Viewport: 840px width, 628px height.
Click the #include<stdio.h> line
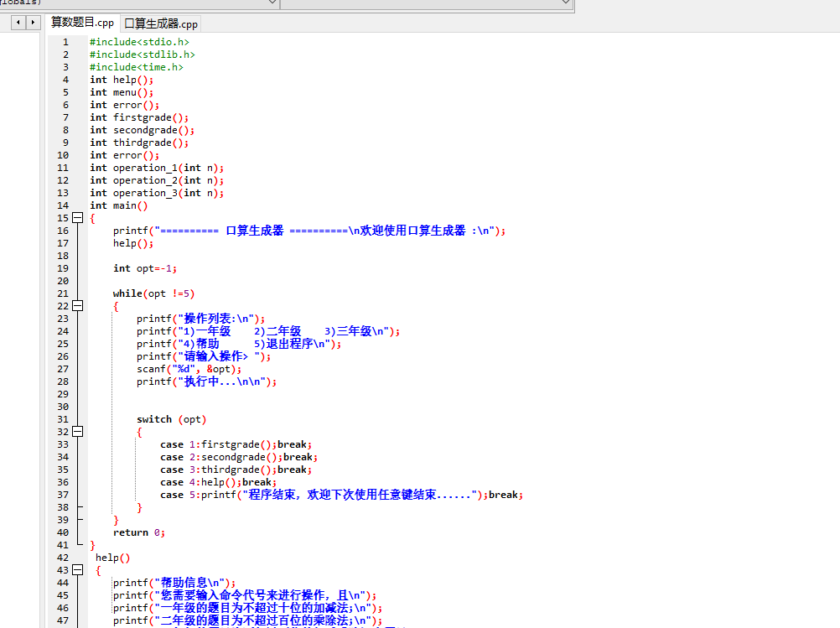point(139,42)
